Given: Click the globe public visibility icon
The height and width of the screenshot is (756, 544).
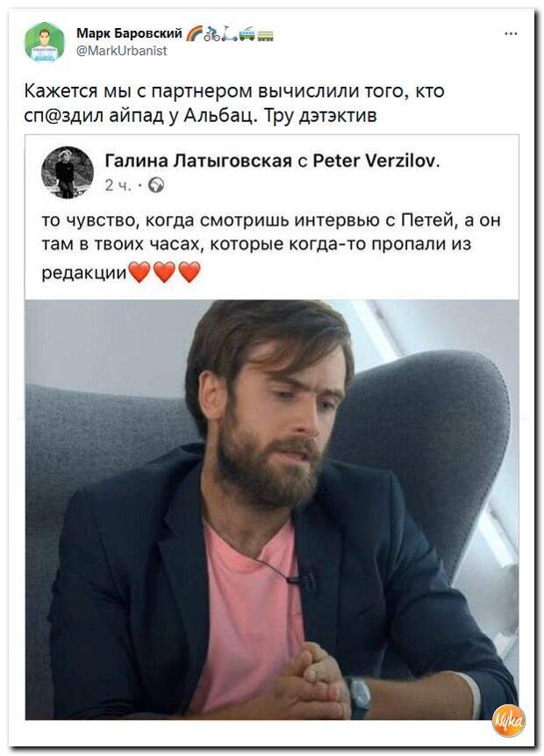Looking at the screenshot, I should (155, 185).
